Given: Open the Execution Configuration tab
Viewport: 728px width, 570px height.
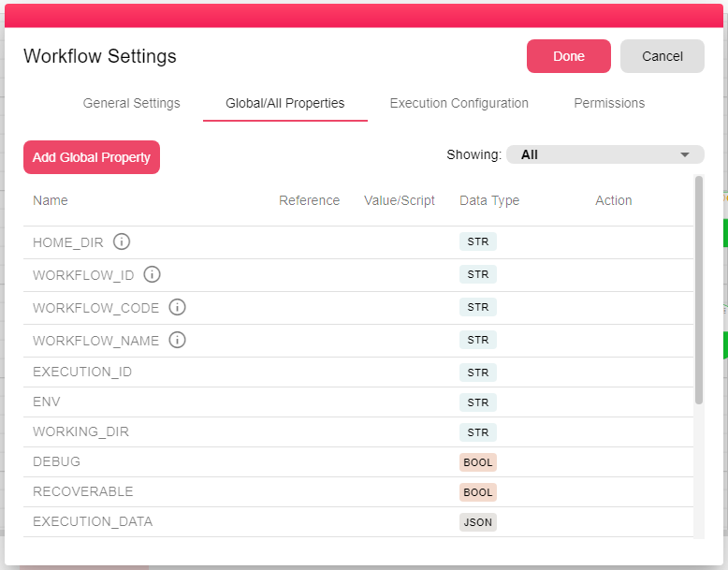Looking at the screenshot, I should pyautogui.click(x=459, y=103).
